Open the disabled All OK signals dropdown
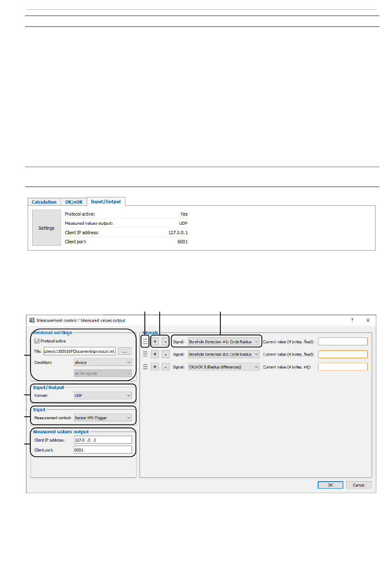Viewport: 392px width, 577px height. [103, 373]
